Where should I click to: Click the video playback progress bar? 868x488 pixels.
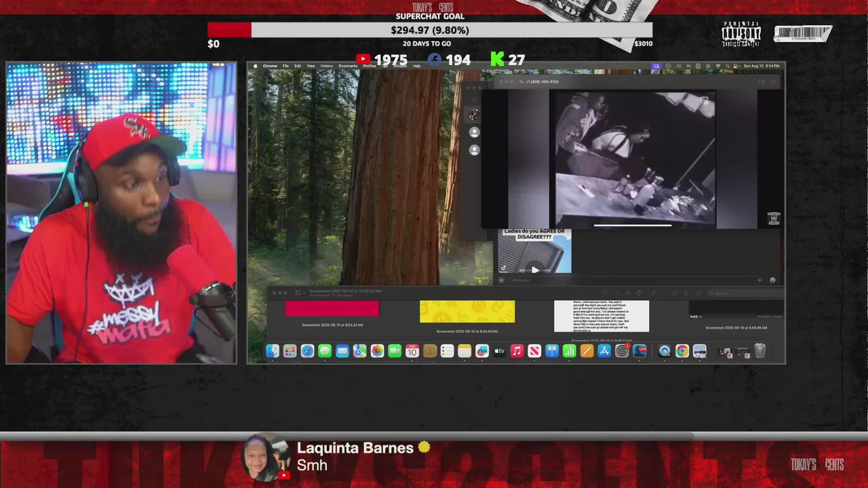click(x=633, y=225)
